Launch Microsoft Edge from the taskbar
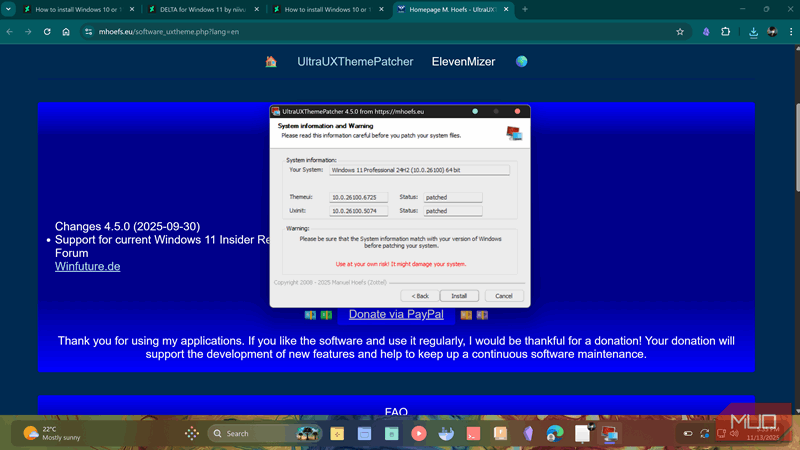 pos(555,434)
